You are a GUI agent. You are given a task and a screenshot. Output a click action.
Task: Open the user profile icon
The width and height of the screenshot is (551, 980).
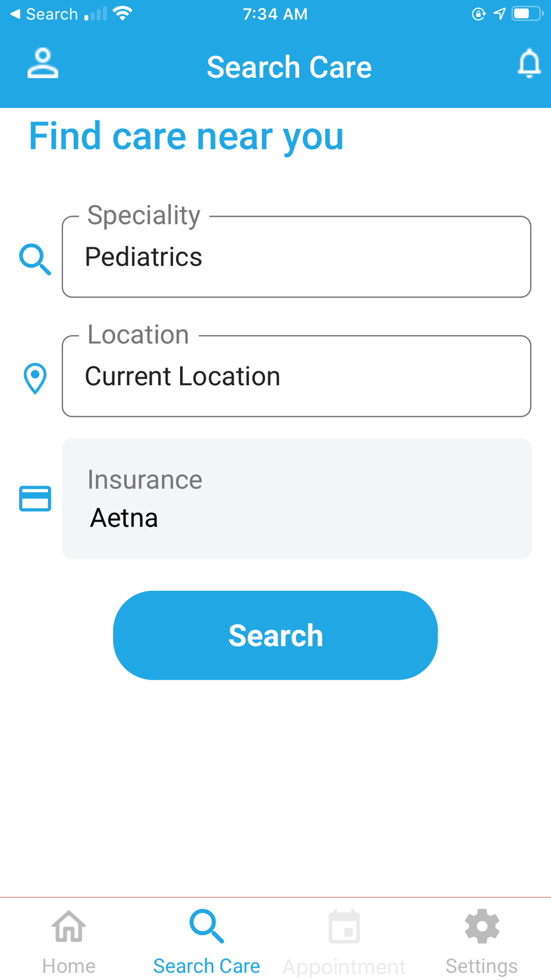[43, 63]
